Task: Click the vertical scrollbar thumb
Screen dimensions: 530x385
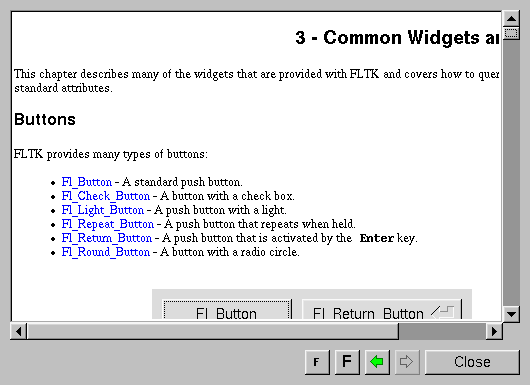Action: [511, 33]
